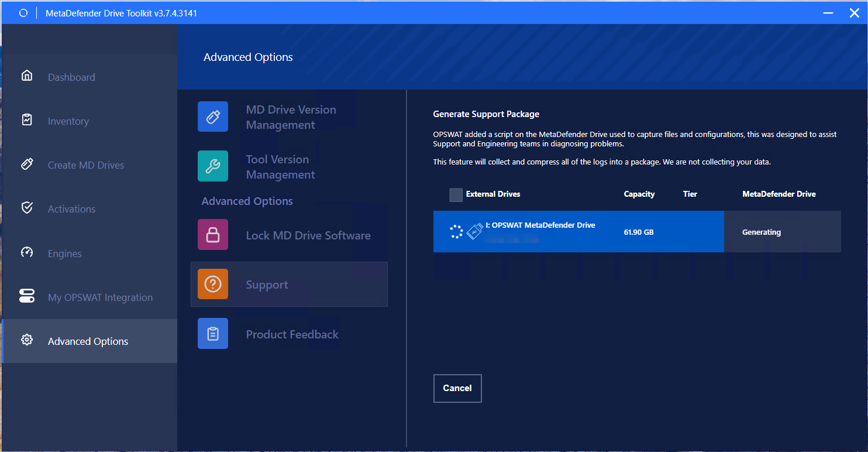Click the Tier column header
This screenshot has width=868, height=452.
coord(690,194)
